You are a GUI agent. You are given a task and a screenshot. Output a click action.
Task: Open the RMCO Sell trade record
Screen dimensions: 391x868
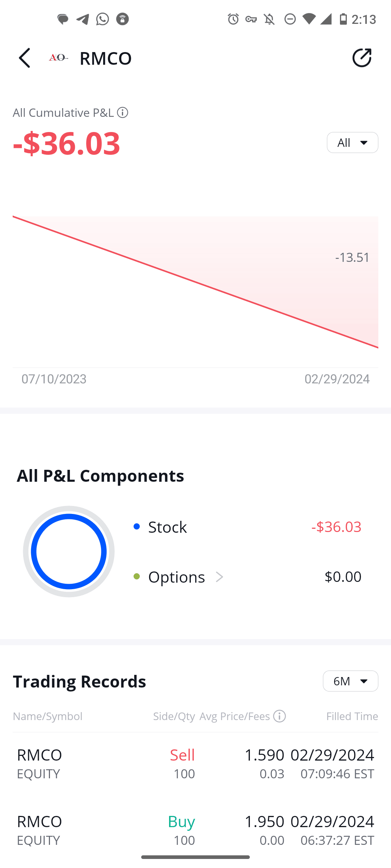(195, 763)
